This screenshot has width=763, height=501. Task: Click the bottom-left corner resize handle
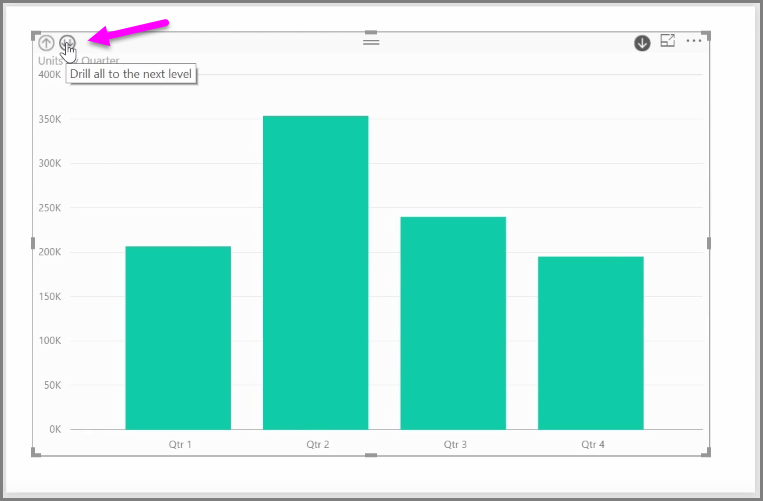[36, 453]
